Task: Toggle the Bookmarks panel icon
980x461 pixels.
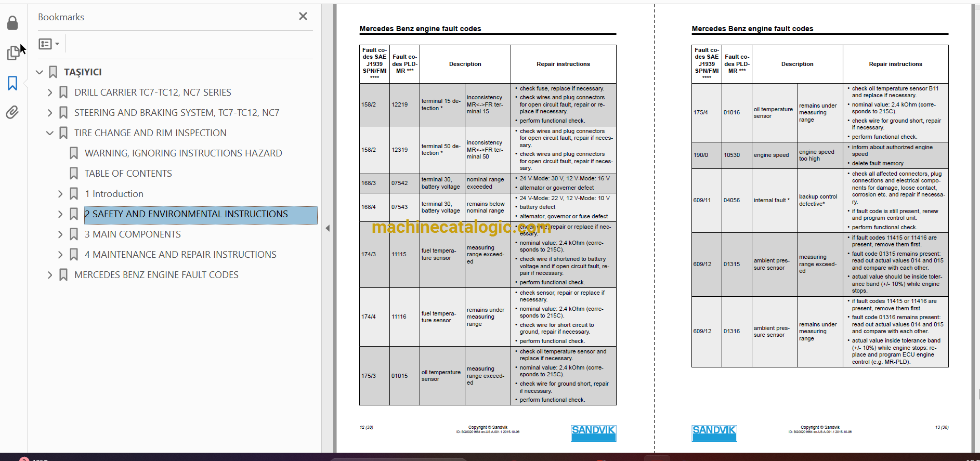Action: tap(12, 83)
